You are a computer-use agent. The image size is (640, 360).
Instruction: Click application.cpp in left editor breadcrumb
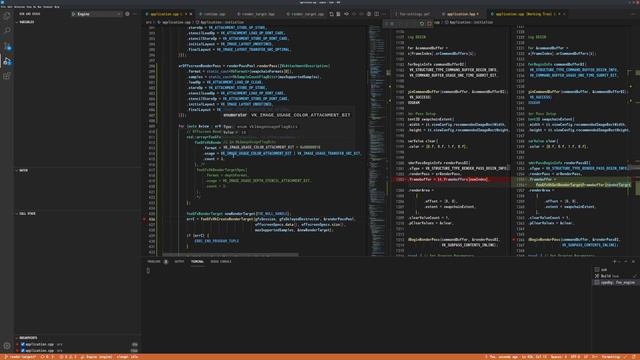[176, 22]
